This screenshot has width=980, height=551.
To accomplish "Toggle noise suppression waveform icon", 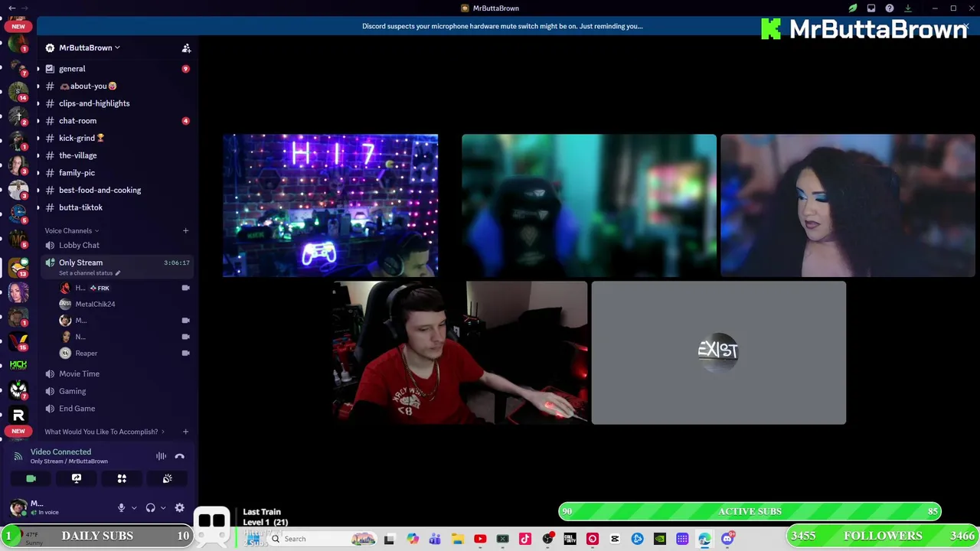I will tap(161, 456).
